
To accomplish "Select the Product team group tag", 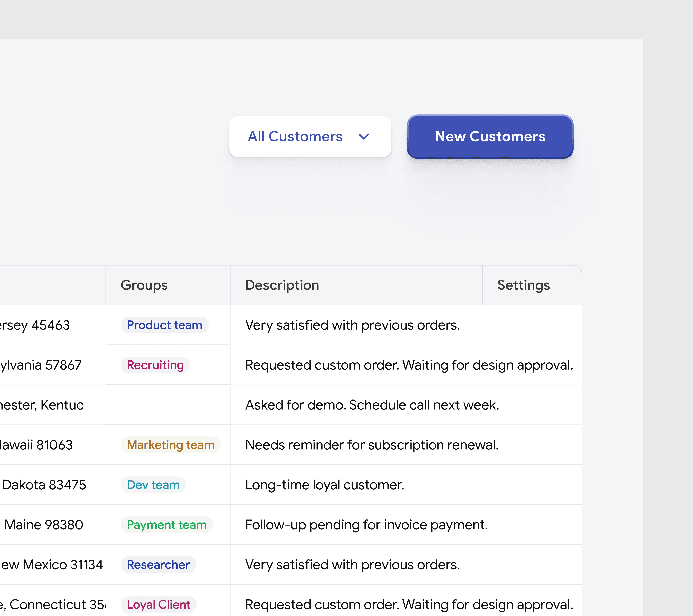I will click(x=164, y=325).
